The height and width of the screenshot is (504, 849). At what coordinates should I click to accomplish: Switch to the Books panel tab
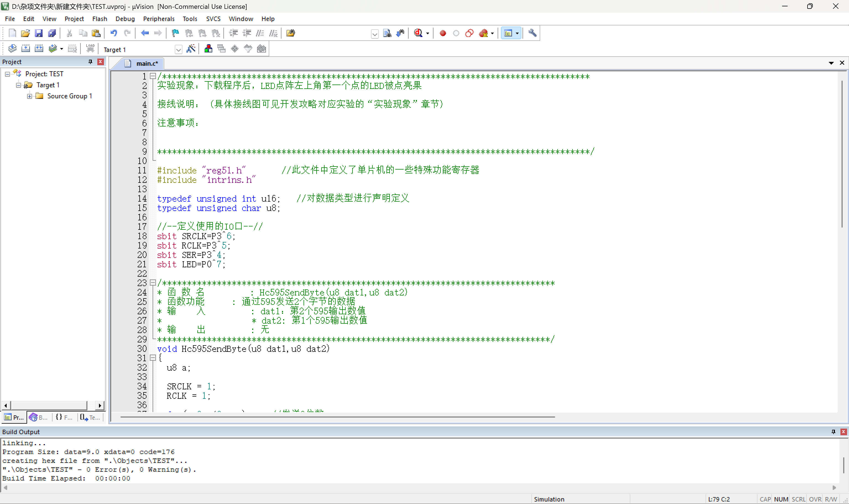[39, 417]
